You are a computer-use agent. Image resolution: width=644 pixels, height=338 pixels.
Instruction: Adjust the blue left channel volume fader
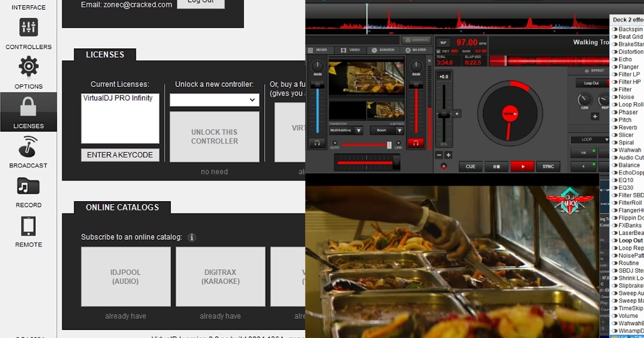coord(318,86)
